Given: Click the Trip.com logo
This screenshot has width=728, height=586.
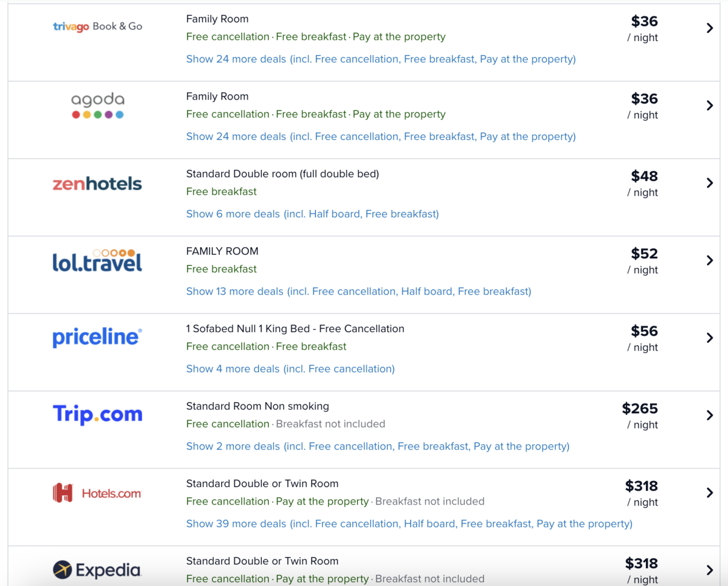Looking at the screenshot, I should pyautogui.click(x=97, y=414).
